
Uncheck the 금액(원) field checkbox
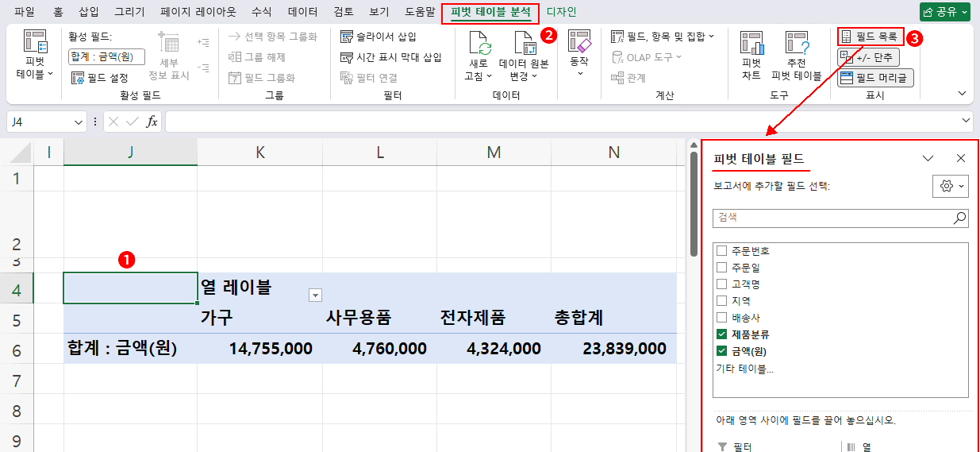(x=721, y=351)
